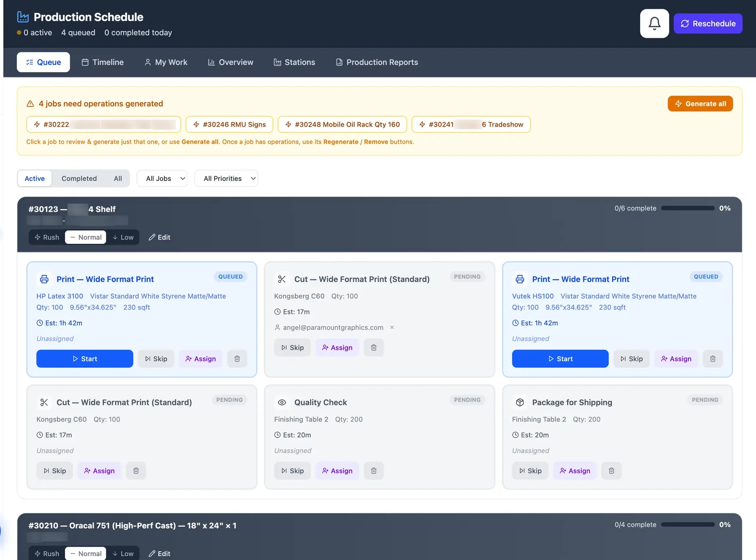The width and height of the screenshot is (756, 560).
Task: Expand the All Priorities dropdown
Action: coord(226,179)
